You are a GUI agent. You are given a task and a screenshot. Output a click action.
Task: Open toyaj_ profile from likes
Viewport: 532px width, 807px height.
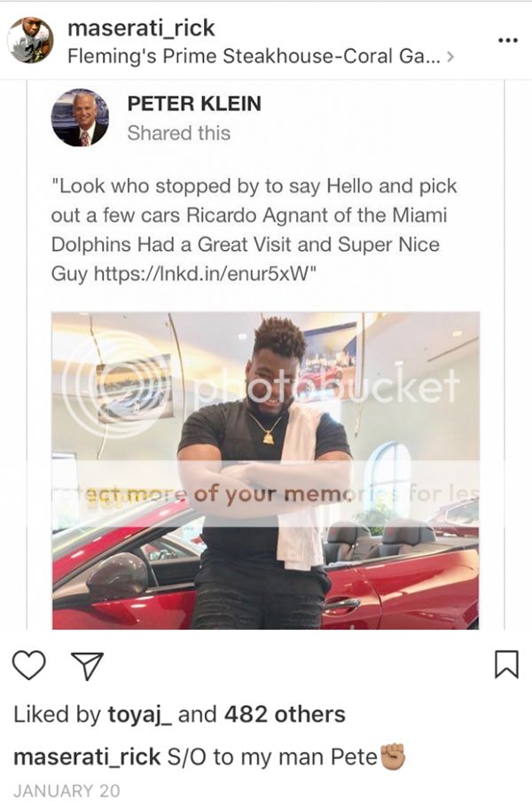pyautogui.click(x=140, y=715)
